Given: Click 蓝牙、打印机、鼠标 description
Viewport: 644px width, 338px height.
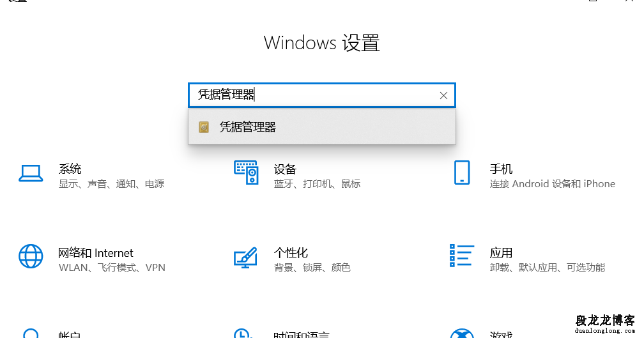Looking at the screenshot, I should pyautogui.click(x=317, y=183).
